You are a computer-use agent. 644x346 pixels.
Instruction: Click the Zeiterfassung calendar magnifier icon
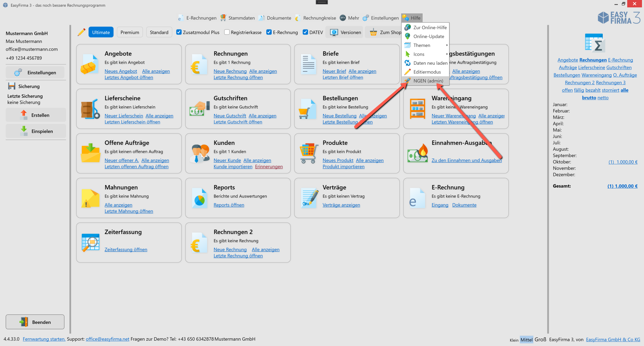pyautogui.click(x=90, y=243)
